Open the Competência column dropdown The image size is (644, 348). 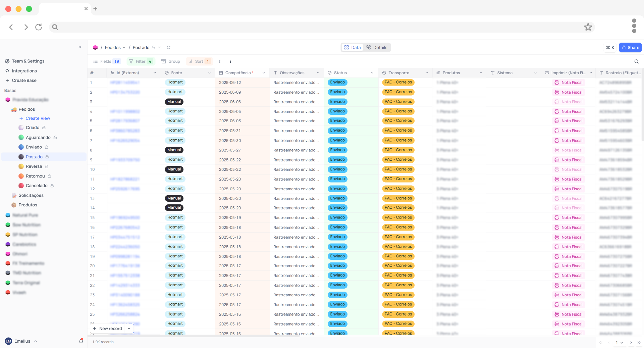264,73
